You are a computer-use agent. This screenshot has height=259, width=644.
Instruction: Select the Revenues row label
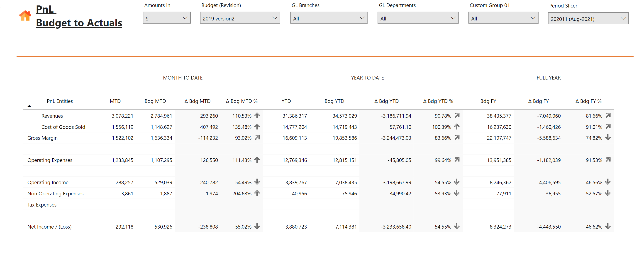pyautogui.click(x=52, y=116)
